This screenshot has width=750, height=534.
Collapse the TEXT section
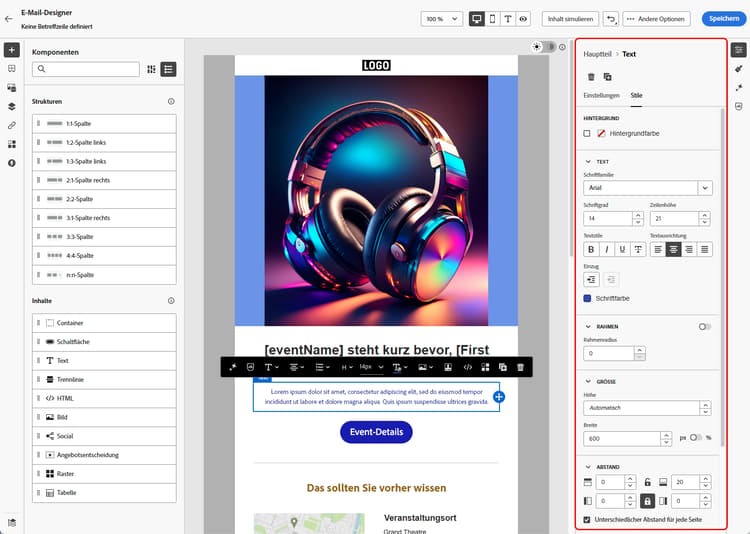[x=588, y=162]
